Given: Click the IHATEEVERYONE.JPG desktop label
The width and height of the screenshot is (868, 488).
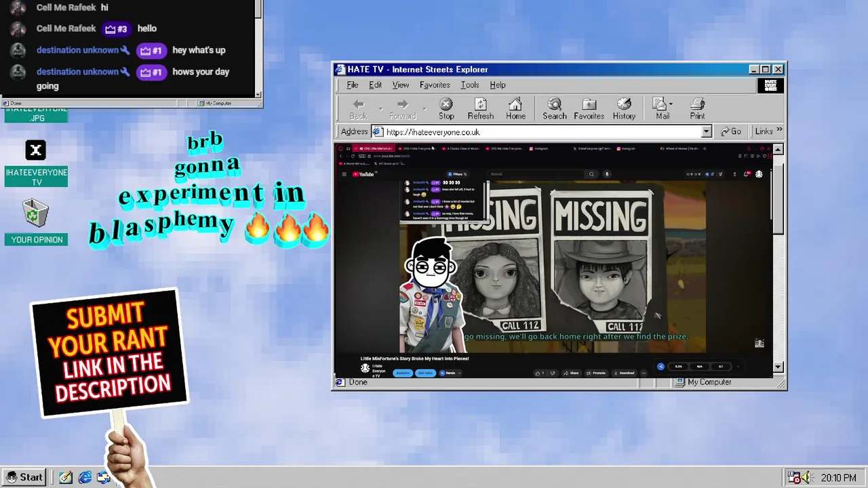Looking at the screenshot, I should tap(37, 113).
